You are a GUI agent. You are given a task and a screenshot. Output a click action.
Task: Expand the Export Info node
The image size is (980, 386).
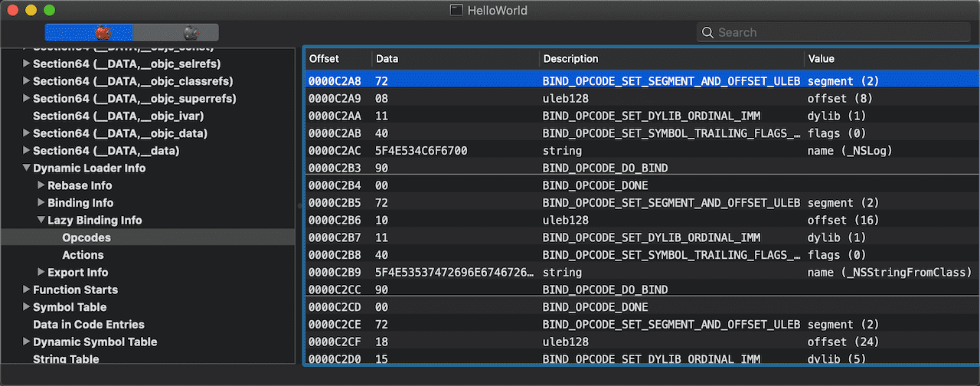41,273
